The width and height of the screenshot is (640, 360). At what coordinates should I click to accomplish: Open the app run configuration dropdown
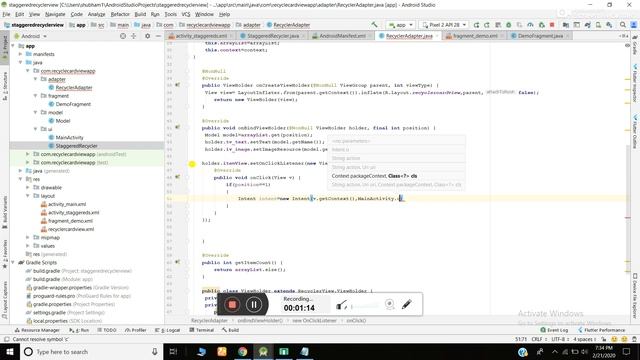pyautogui.click(x=401, y=25)
